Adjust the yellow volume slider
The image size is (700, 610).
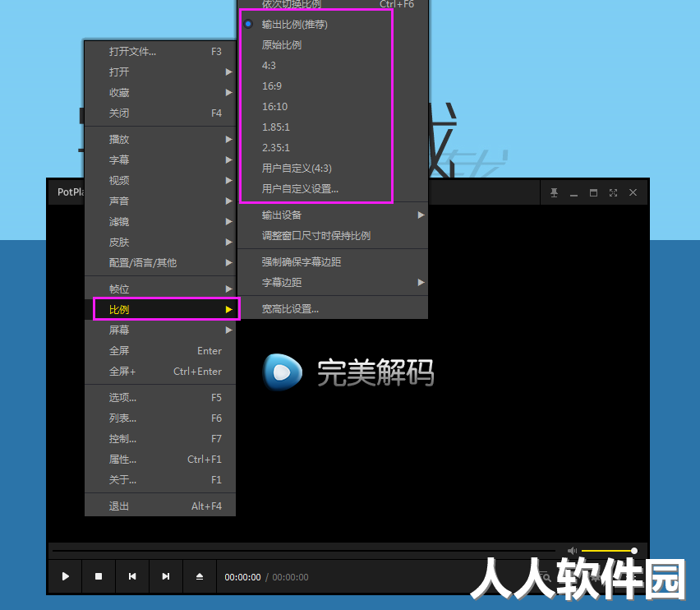(x=609, y=551)
